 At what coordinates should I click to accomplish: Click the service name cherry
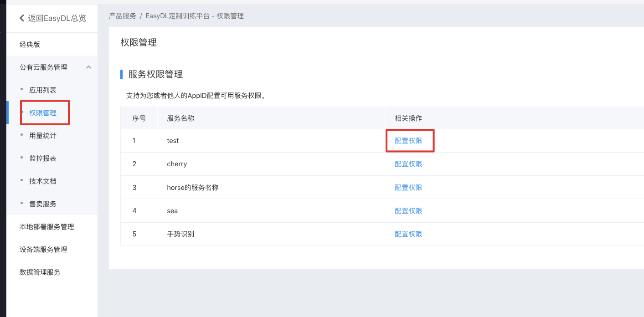coord(177,164)
